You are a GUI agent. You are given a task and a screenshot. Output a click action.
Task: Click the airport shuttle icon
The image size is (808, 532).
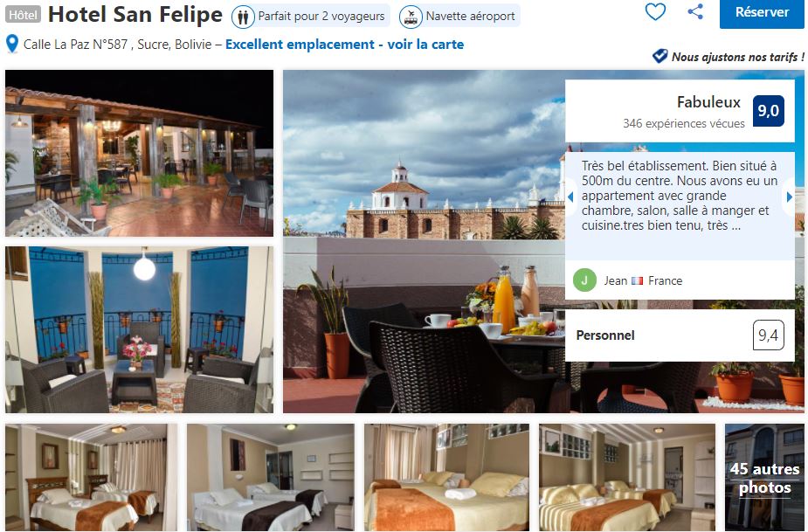click(x=411, y=17)
